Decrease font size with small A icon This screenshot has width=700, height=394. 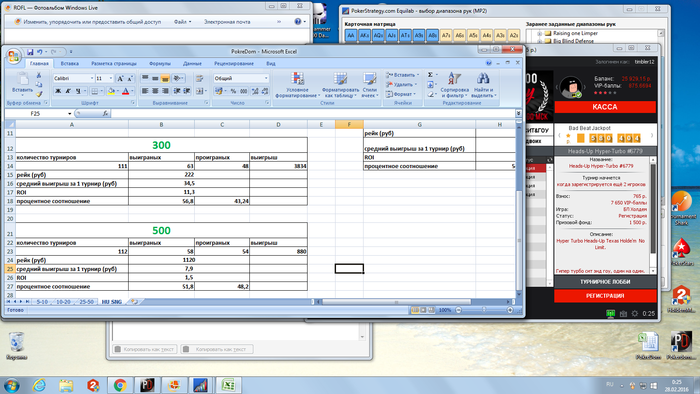pyautogui.click(x=130, y=79)
